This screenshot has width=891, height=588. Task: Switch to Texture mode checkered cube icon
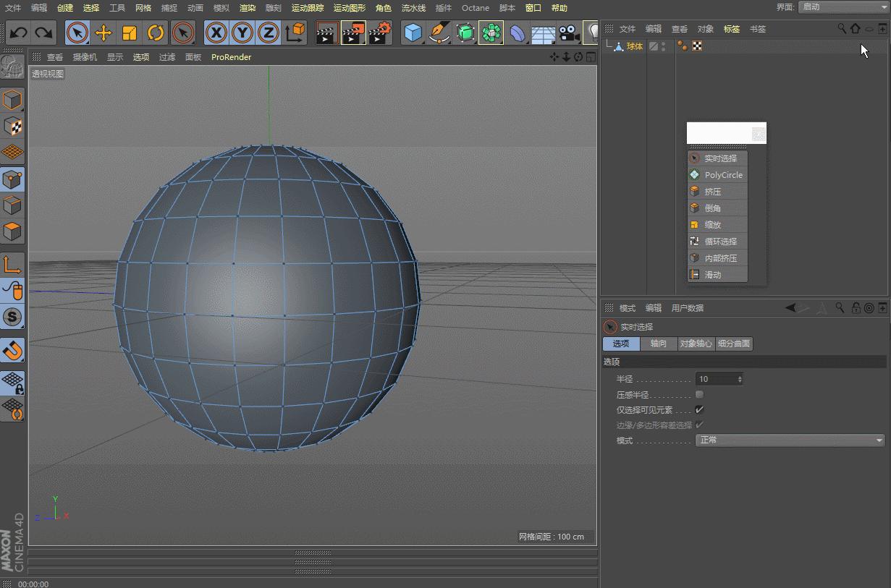coord(12,126)
